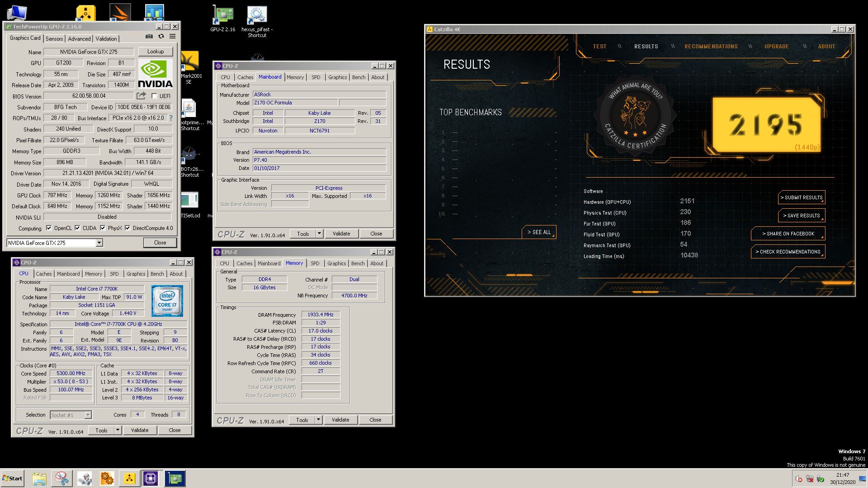This screenshot has width=868, height=488.
Task: Open Caches tab in CPU-Z CPU window
Action: 44,274
